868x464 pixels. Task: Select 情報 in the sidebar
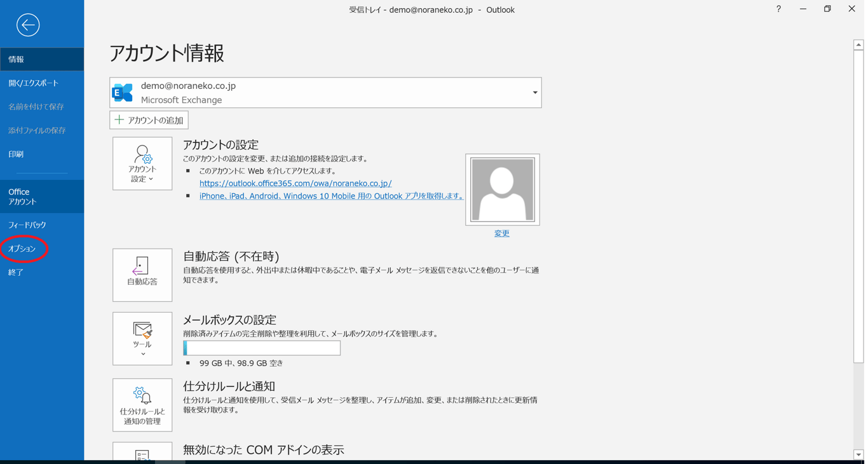pyautogui.click(x=42, y=59)
